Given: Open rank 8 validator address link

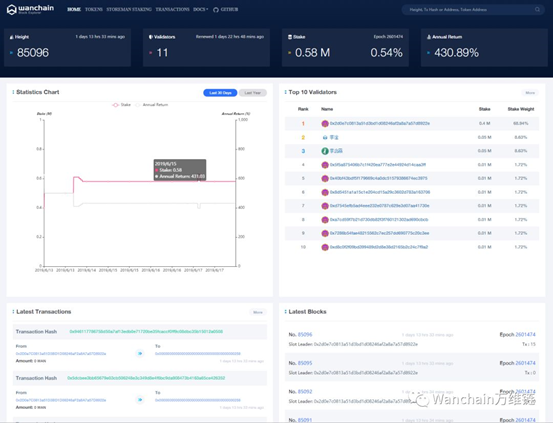Looking at the screenshot, I should point(379,219).
